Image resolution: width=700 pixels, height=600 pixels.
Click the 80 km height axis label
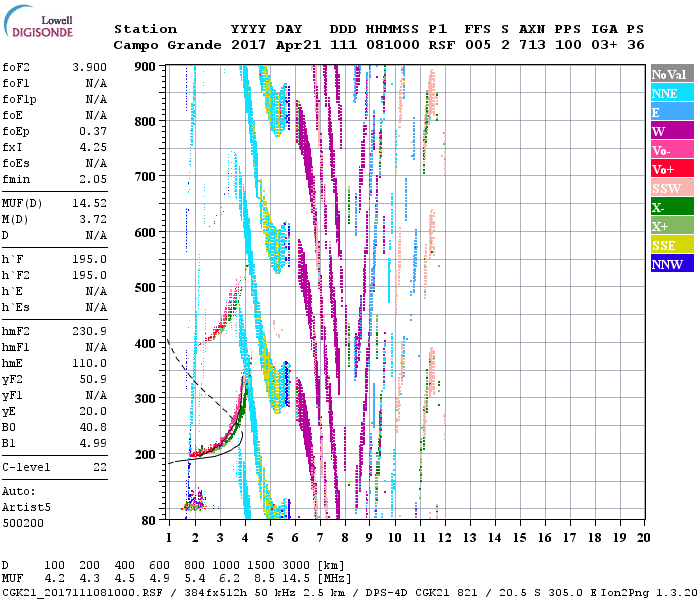(149, 521)
